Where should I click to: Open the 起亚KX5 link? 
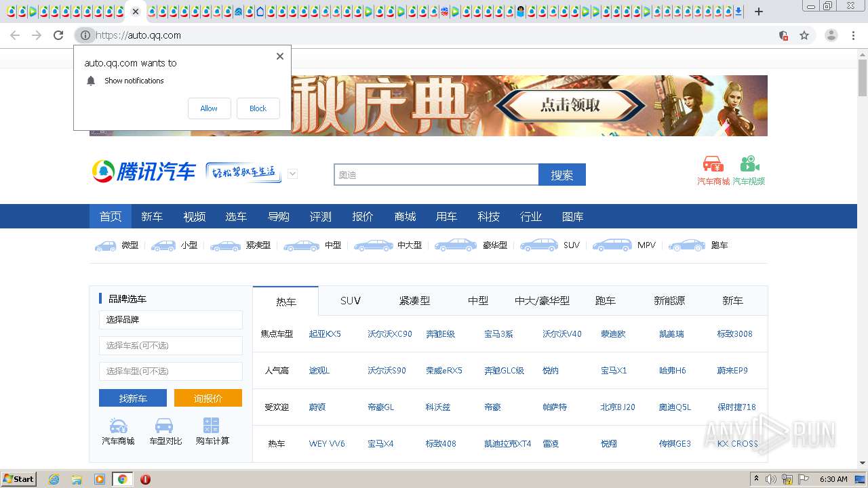point(325,334)
